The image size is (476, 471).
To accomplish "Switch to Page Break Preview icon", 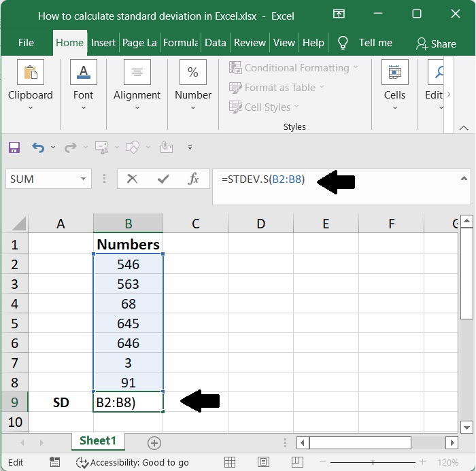I will pyautogui.click(x=297, y=462).
